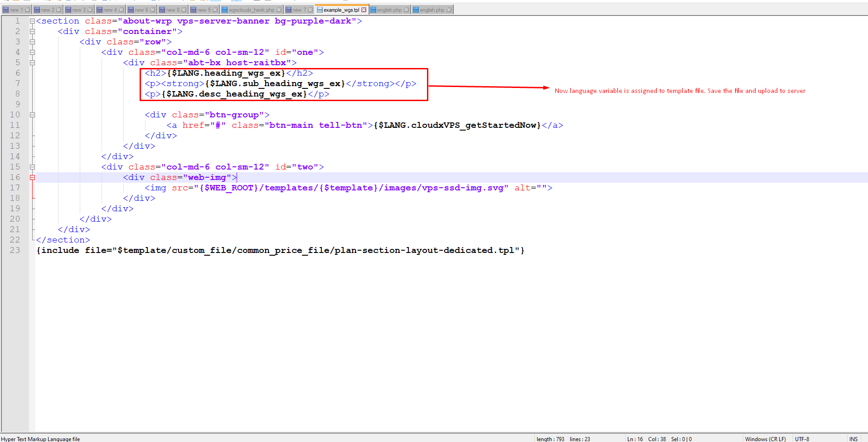
Task: Close the example_wgs.tpl tab
Action: (x=364, y=10)
